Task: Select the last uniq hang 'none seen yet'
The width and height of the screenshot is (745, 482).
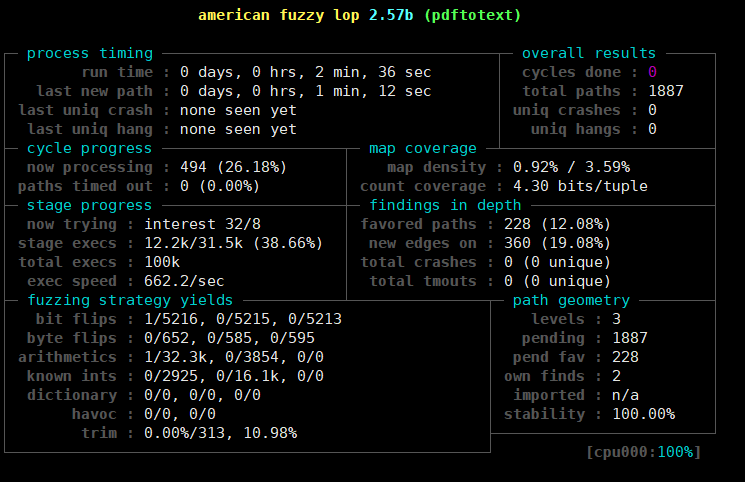Action: pos(238,129)
